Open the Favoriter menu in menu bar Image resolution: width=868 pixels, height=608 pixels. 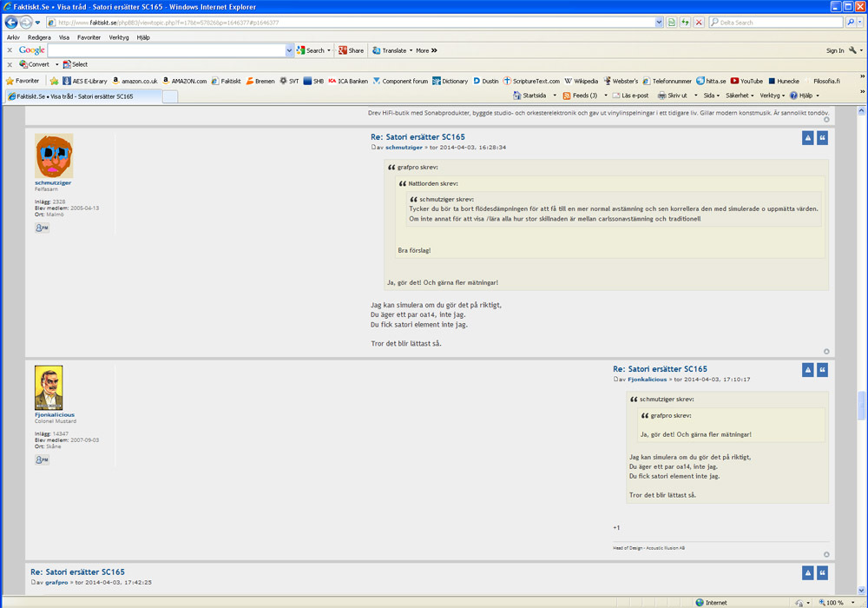89,37
